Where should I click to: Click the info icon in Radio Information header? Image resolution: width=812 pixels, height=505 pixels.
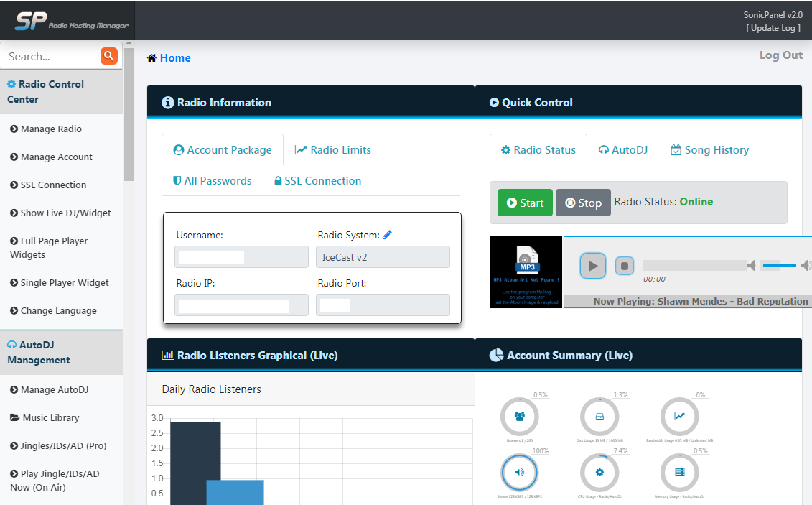(x=168, y=103)
